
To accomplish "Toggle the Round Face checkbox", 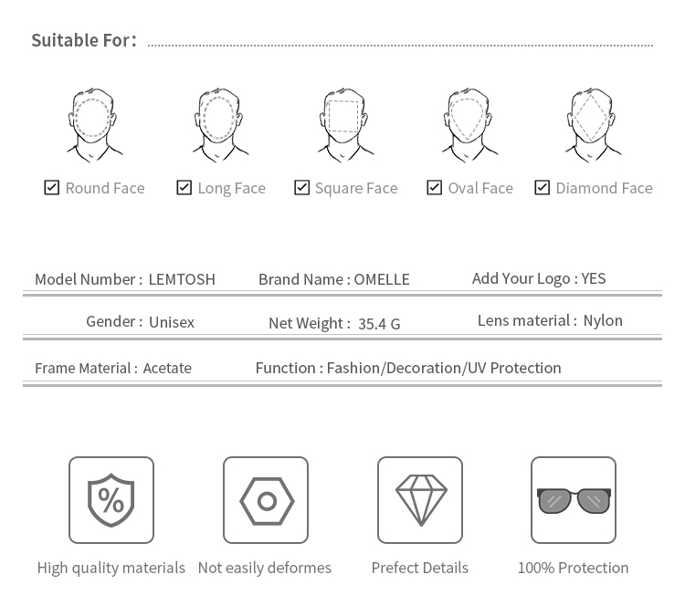I will click(52, 188).
